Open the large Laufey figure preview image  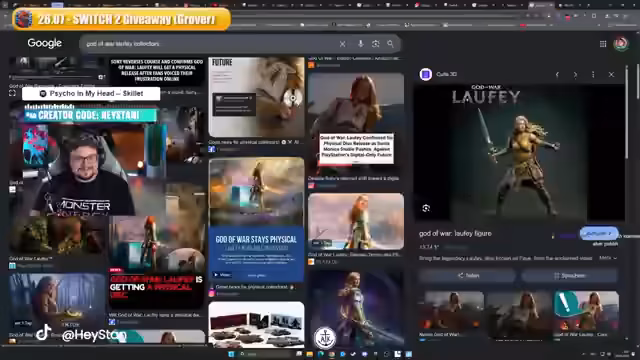(x=519, y=153)
